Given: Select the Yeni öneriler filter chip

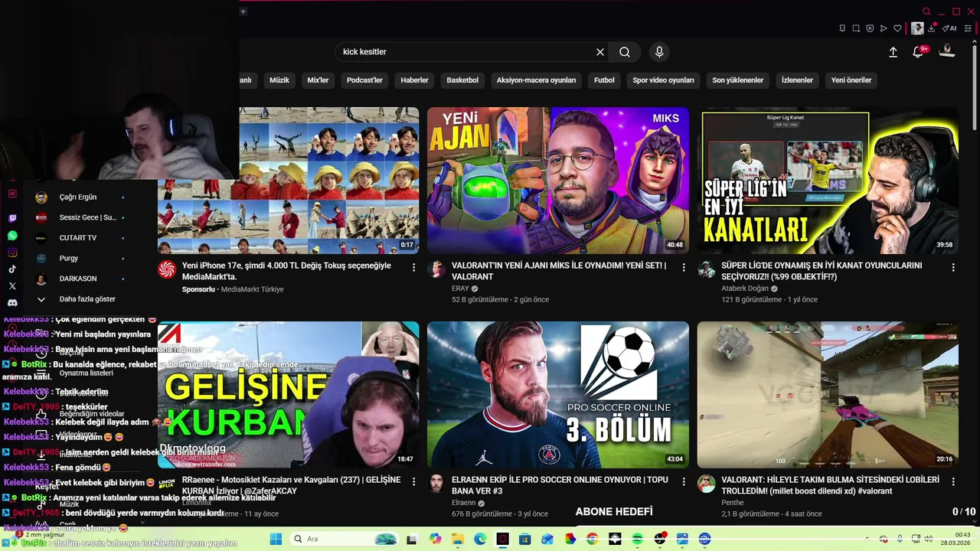Looking at the screenshot, I should click(x=851, y=80).
